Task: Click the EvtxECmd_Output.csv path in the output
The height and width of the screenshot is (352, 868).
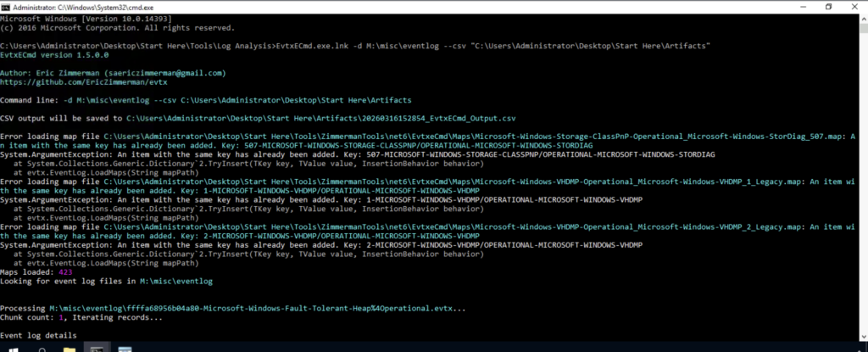Action: [320, 118]
